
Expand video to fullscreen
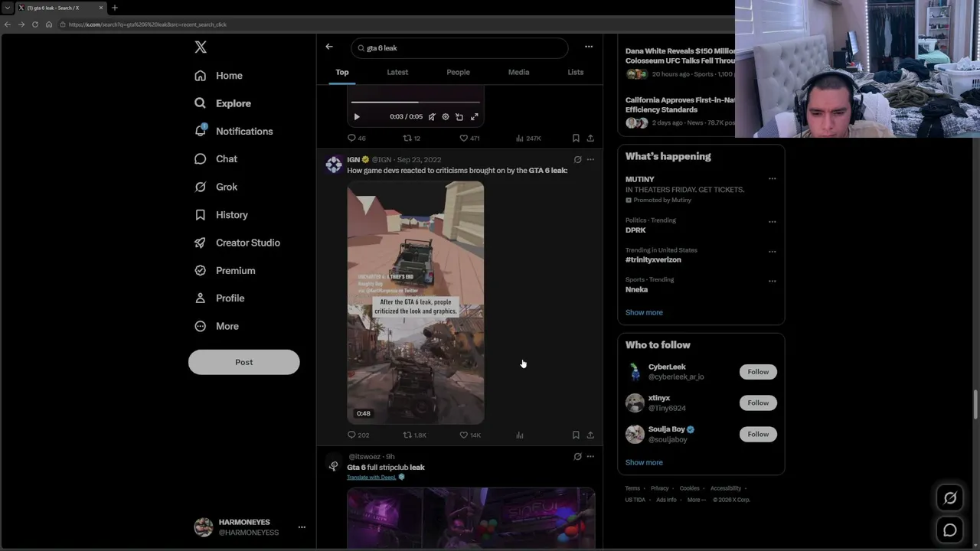[475, 117]
